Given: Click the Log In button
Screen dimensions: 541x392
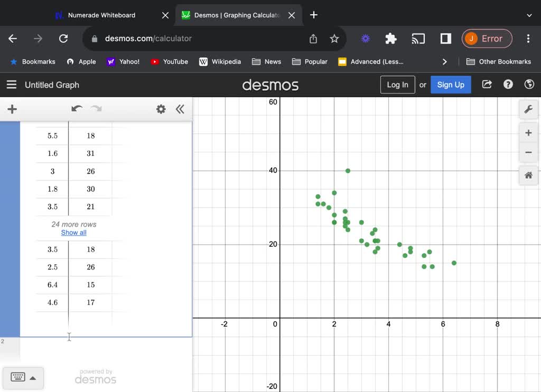Looking at the screenshot, I should [397, 85].
